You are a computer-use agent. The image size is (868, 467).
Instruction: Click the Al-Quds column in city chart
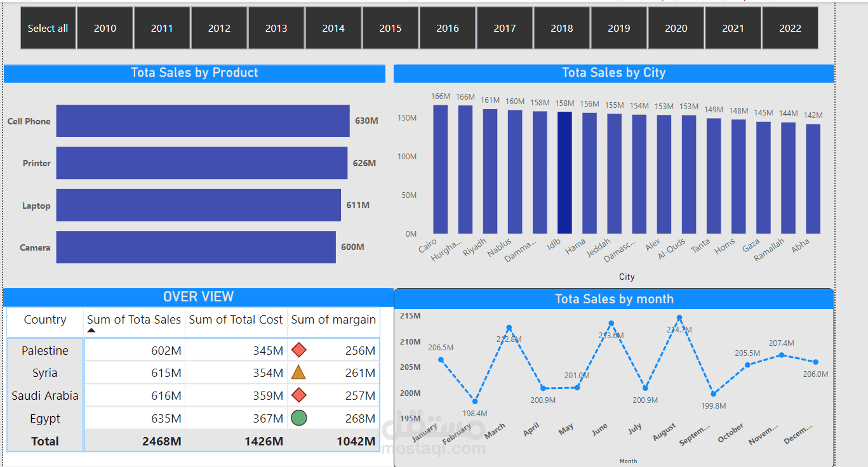[x=689, y=174]
